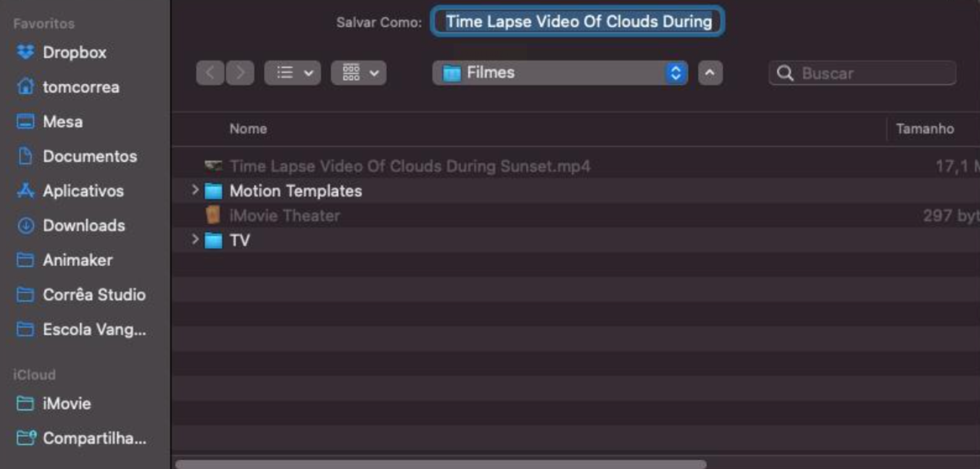Open the Filmes location popup menu
The image size is (980, 469).
point(560,73)
